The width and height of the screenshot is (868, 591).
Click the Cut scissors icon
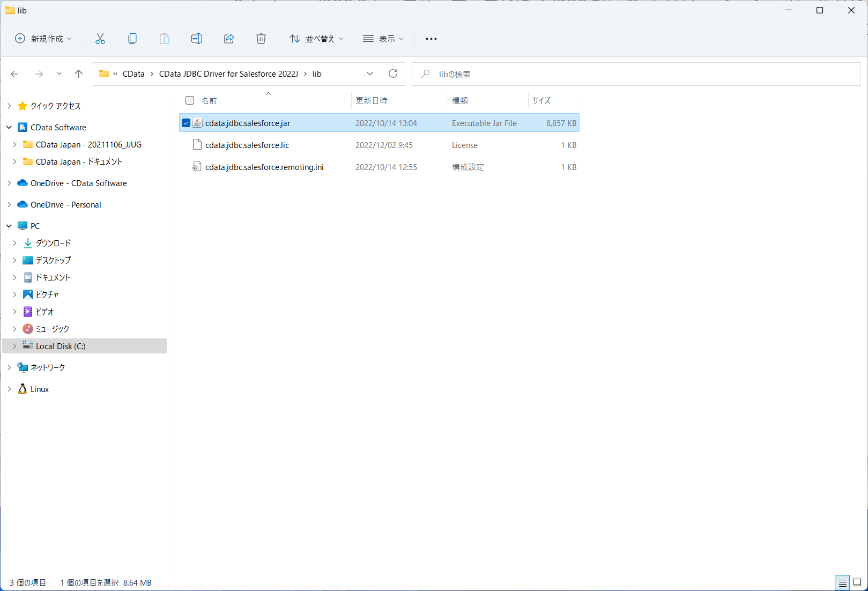click(100, 39)
